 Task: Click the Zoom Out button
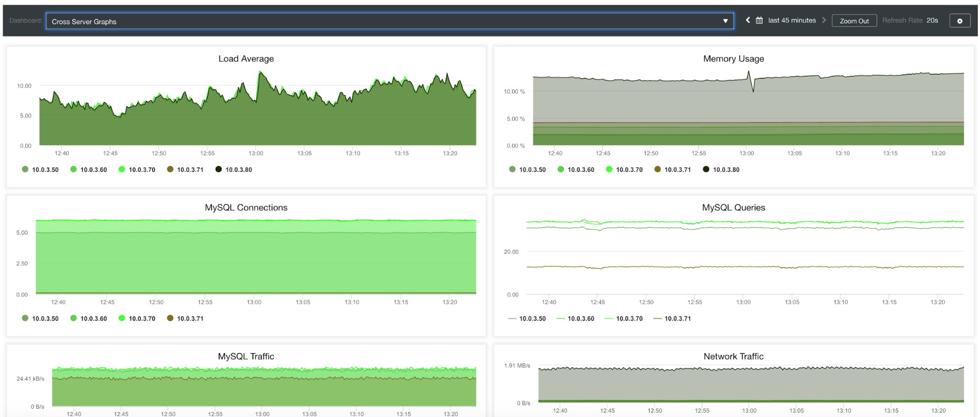pos(854,21)
